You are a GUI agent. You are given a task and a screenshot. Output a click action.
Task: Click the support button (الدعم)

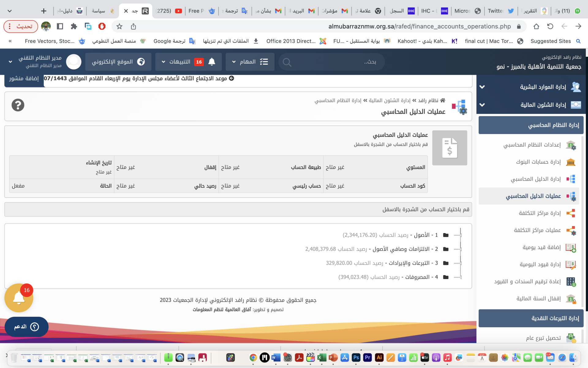pos(26,327)
